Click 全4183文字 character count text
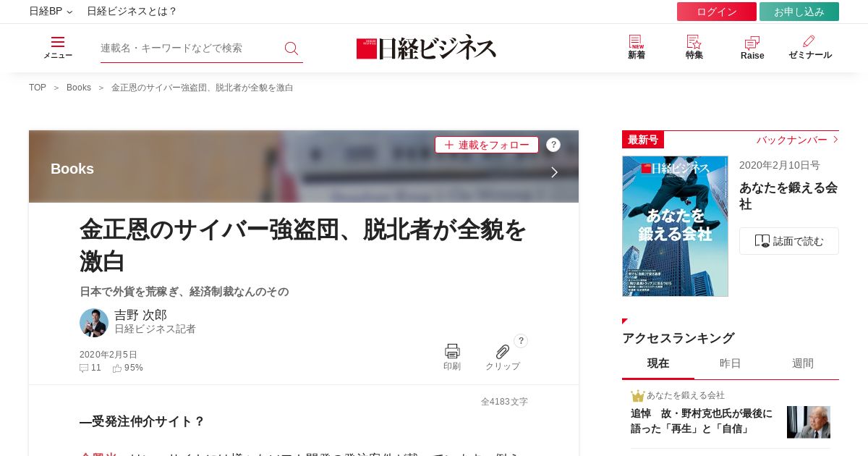The image size is (868, 456). (504, 402)
